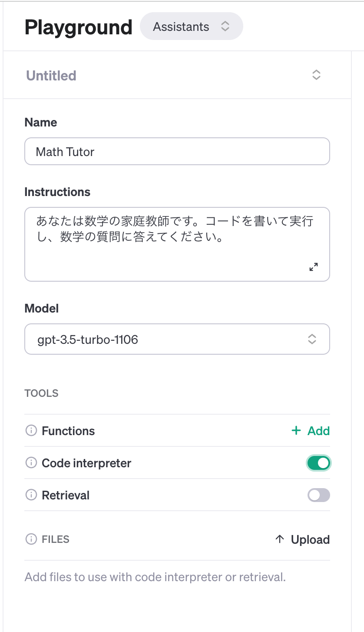Click the info icon beside Code interpreter
Image resolution: width=364 pixels, height=632 pixels.
coord(31,463)
